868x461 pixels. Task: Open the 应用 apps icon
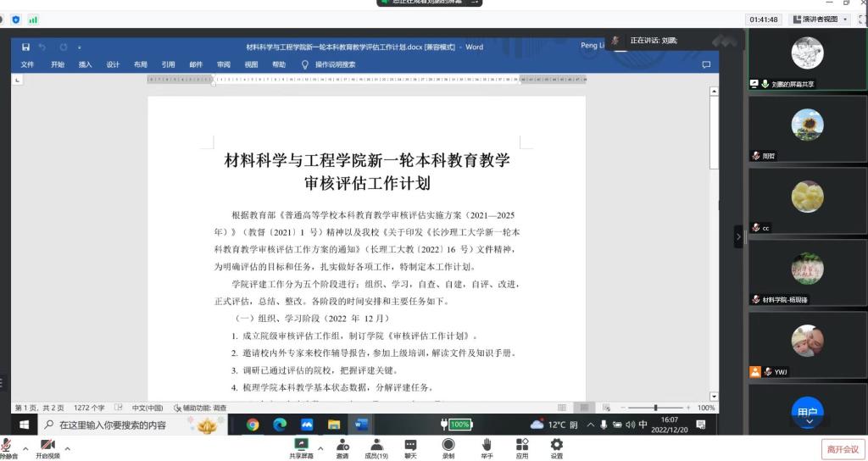point(522,445)
